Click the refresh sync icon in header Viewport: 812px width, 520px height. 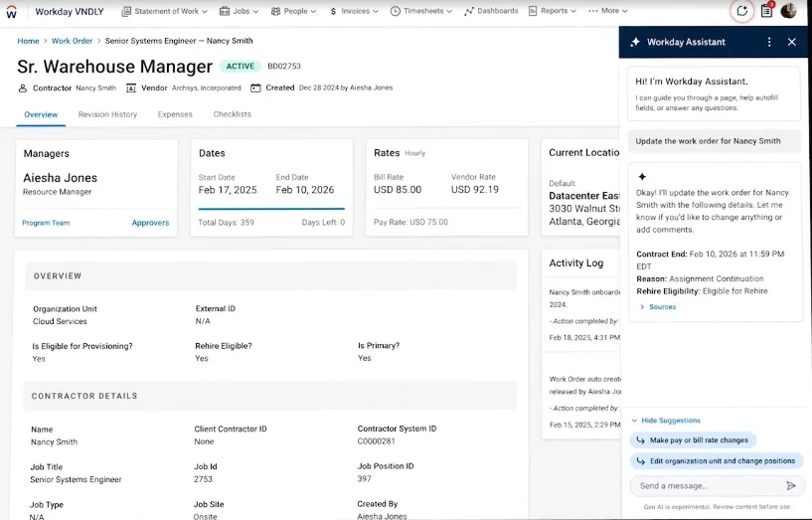741,11
